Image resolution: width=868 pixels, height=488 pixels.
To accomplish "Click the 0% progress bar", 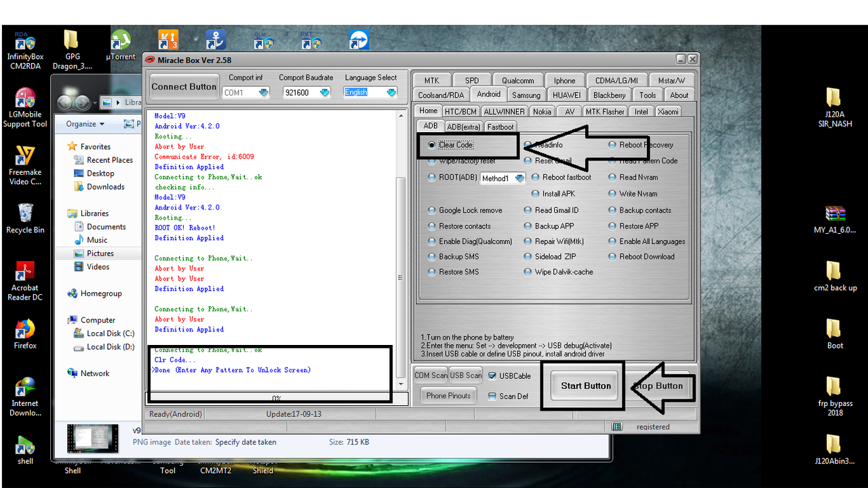I will point(277,399).
